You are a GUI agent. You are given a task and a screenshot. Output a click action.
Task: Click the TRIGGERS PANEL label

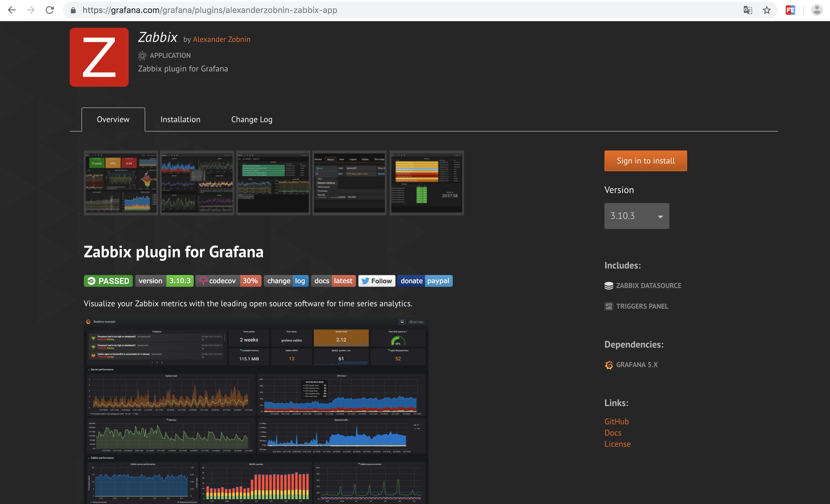point(642,306)
